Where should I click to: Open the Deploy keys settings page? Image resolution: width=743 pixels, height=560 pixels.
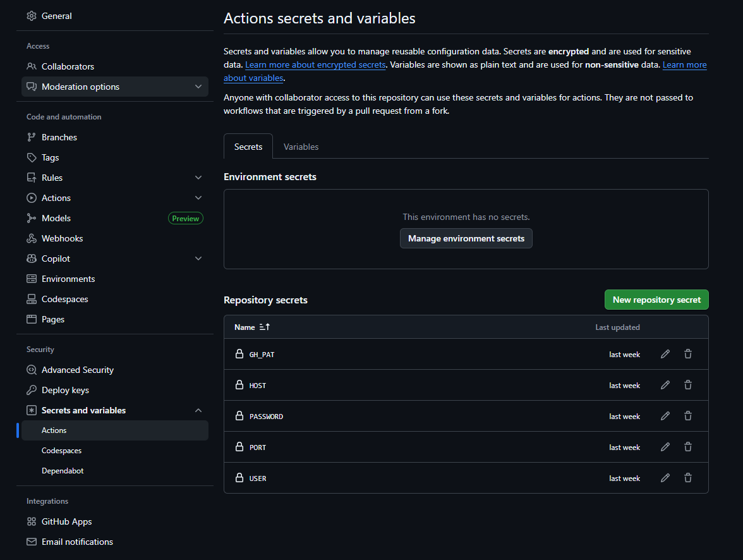click(65, 390)
